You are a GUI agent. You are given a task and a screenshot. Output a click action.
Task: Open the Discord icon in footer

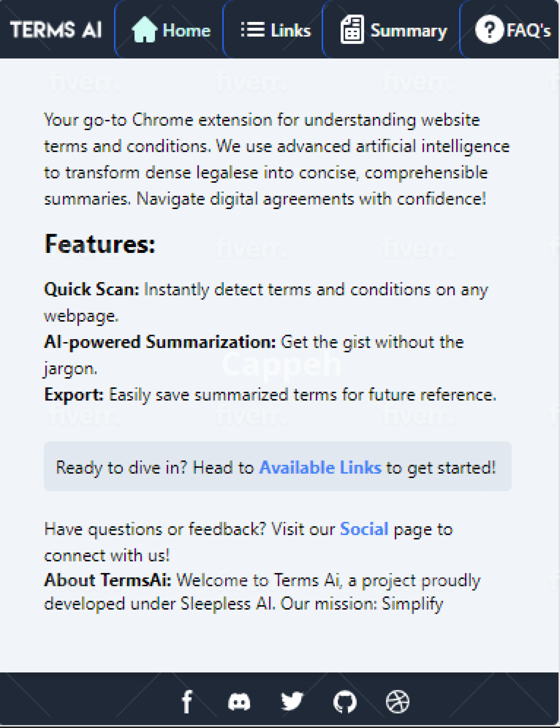pos(239,702)
